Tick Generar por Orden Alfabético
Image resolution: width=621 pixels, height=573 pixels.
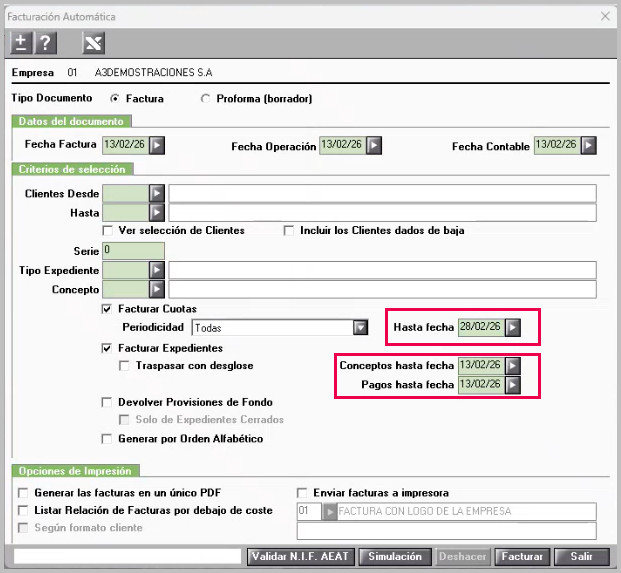pos(107,439)
